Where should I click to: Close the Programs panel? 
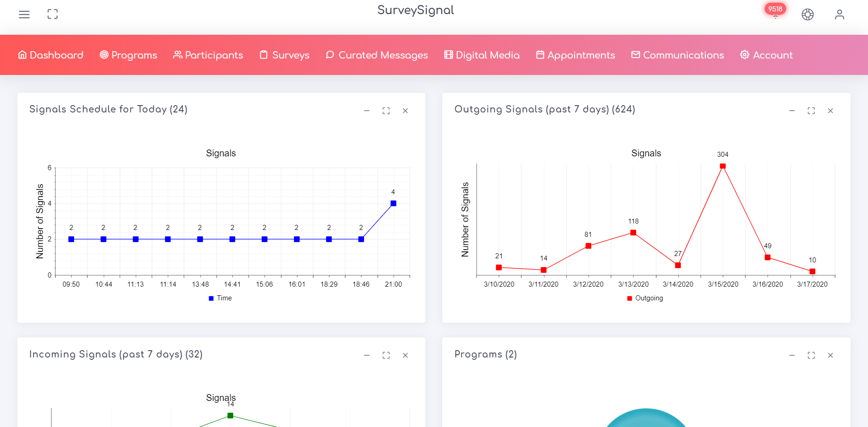click(x=830, y=355)
